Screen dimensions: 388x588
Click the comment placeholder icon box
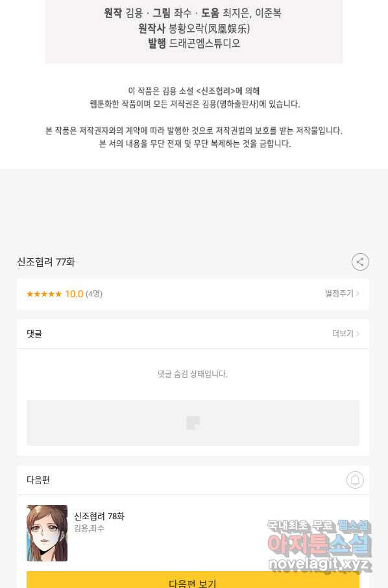coord(193,423)
